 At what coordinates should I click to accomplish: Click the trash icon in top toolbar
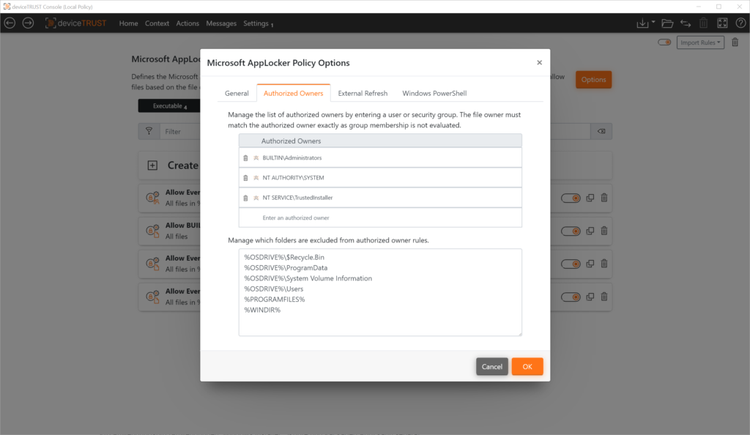704,23
